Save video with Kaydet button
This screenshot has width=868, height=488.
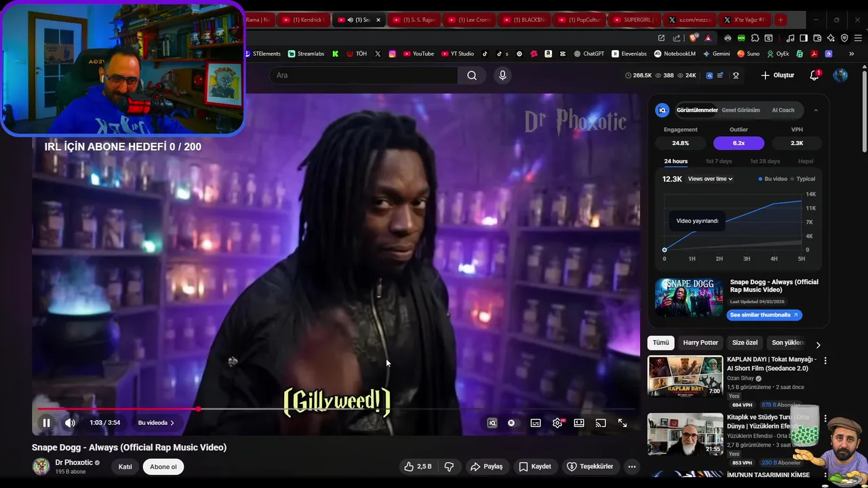(536, 466)
